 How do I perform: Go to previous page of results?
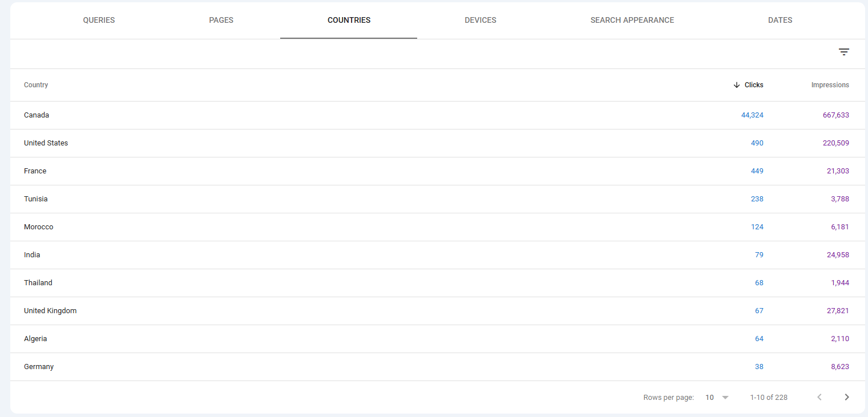[819, 397]
